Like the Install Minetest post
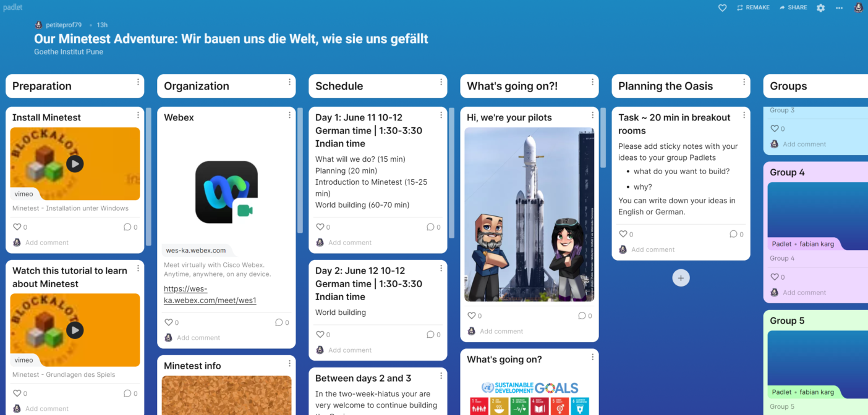This screenshot has height=415, width=868. (x=17, y=227)
